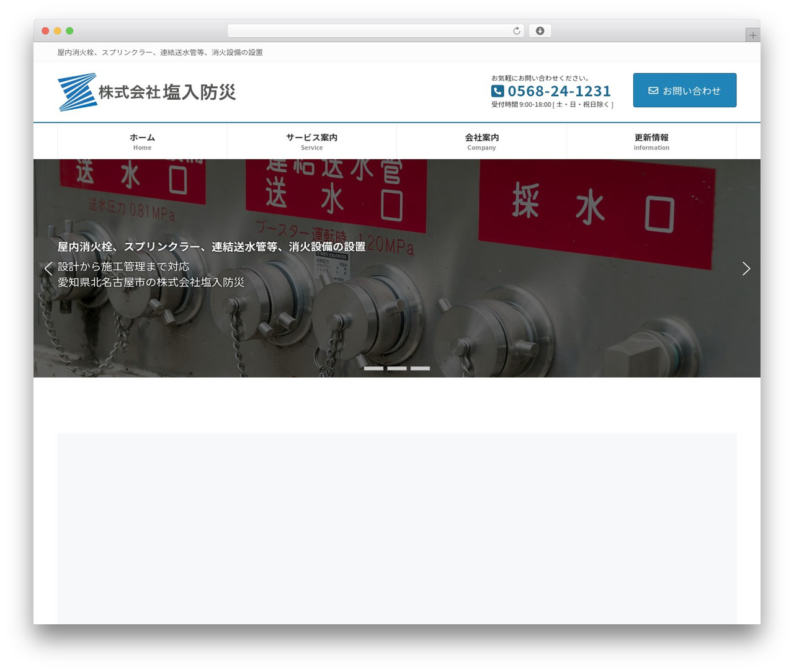This screenshot has height=672, width=794.
Task: Open the 更新情報 information menu item
Action: [x=651, y=141]
